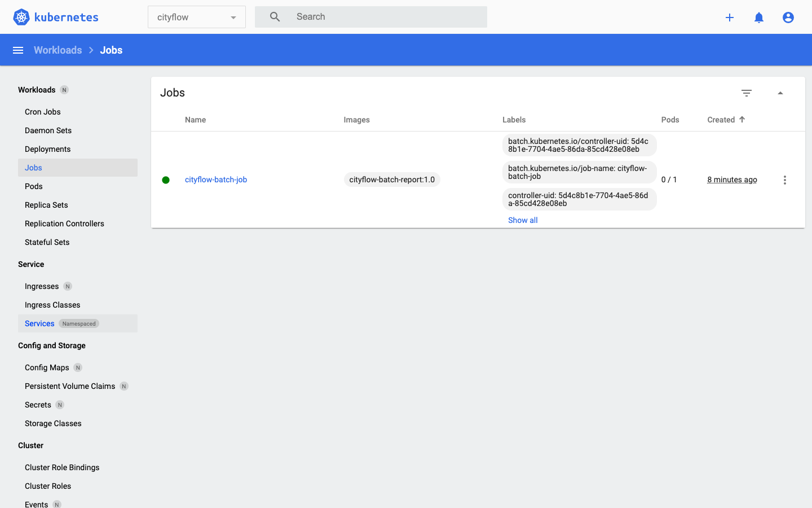
Task: Show all labels for the job
Action: (x=523, y=220)
